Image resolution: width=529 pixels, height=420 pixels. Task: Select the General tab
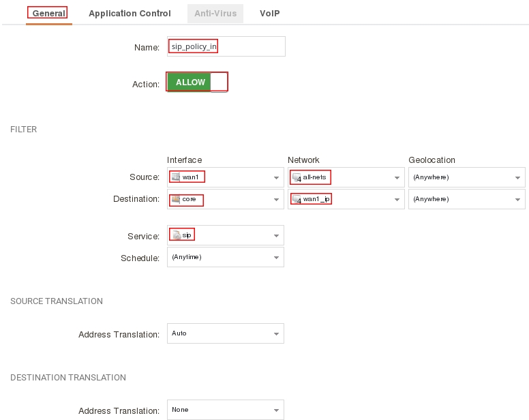(x=48, y=14)
